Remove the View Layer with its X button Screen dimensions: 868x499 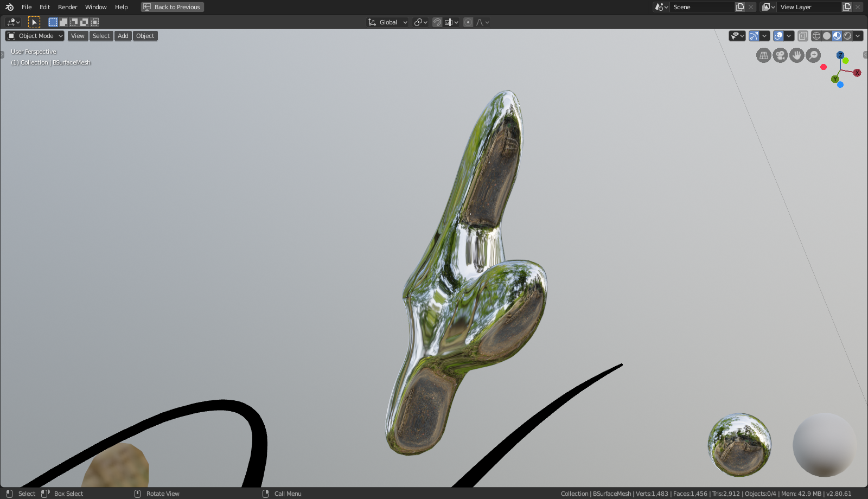point(858,7)
